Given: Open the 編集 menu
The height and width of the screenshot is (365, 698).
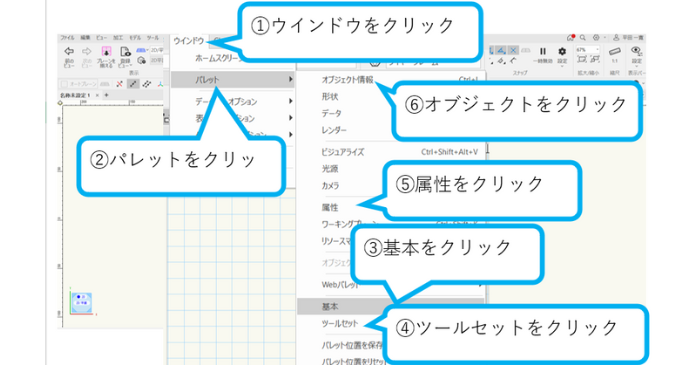Looking at the screenshot, I should click(85, 38).
